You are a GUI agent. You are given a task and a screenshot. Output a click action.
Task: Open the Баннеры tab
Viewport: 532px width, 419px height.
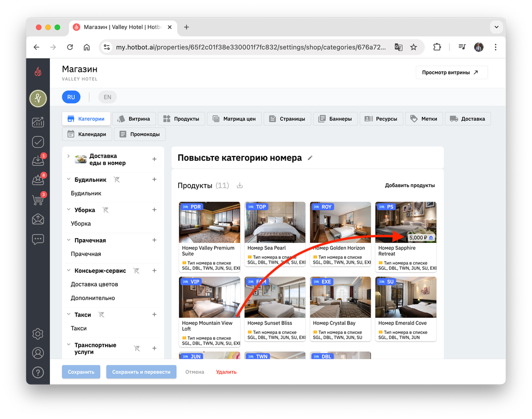pyautogui.click(x=336, y=119)
